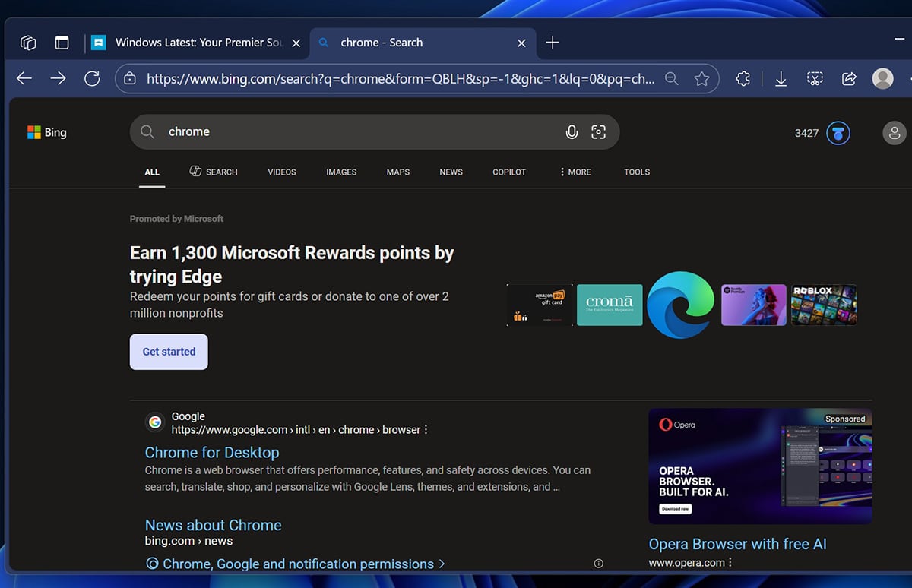Open Downloads from the Edge toolbar
The height and width of the screenshot is (588, 912).
coord(781,78)
